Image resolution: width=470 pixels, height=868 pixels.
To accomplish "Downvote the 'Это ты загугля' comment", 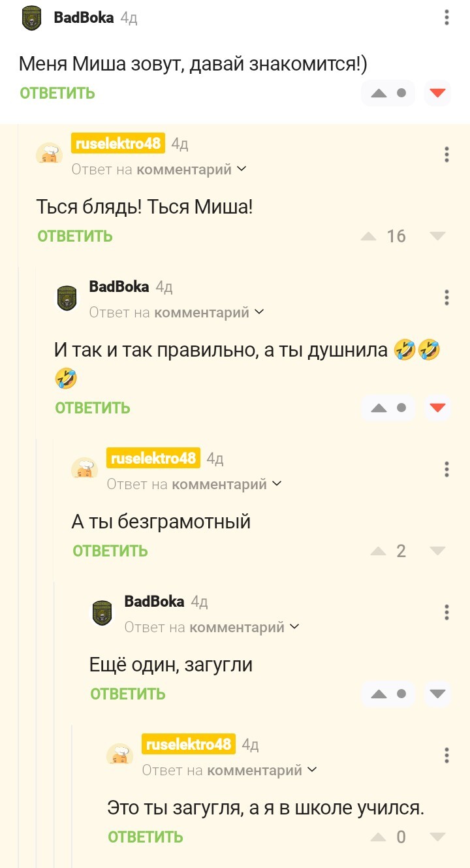I will click(x=437, y=837).
